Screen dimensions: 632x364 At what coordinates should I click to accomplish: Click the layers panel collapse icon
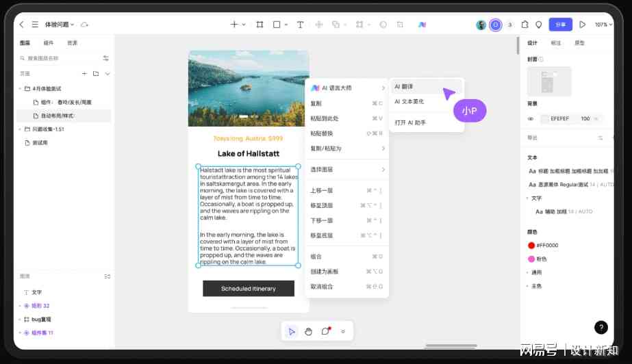pyautogui.click(x=108, y=276)
